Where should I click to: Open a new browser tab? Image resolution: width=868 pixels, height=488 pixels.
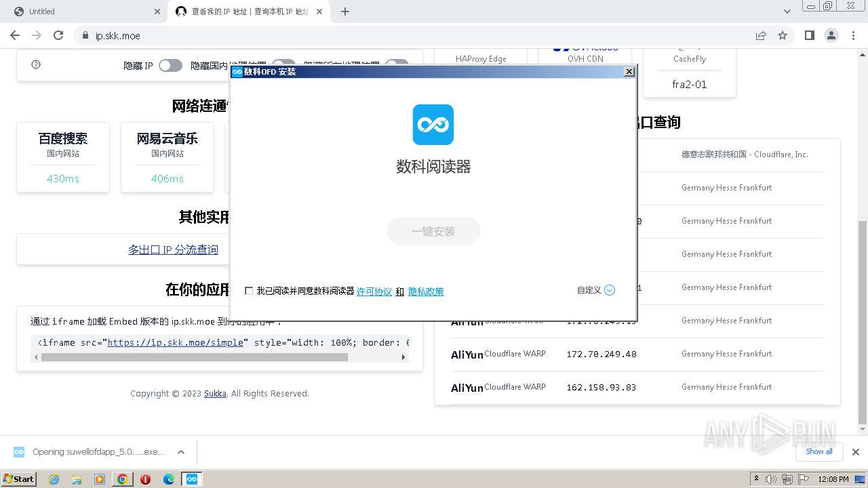[x=345, y=12]
